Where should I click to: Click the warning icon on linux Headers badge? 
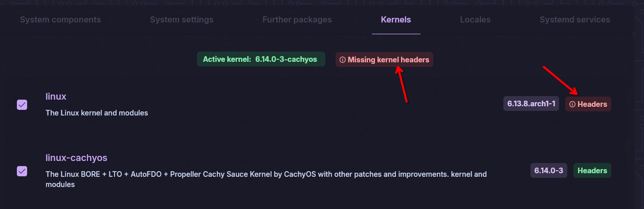pyautogui.click(x=572, y=104)
